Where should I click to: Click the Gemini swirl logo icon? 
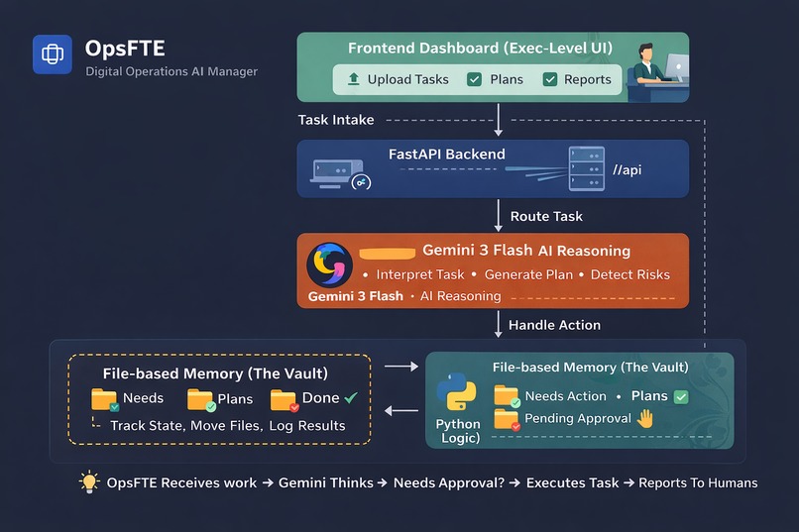(329, 265)
